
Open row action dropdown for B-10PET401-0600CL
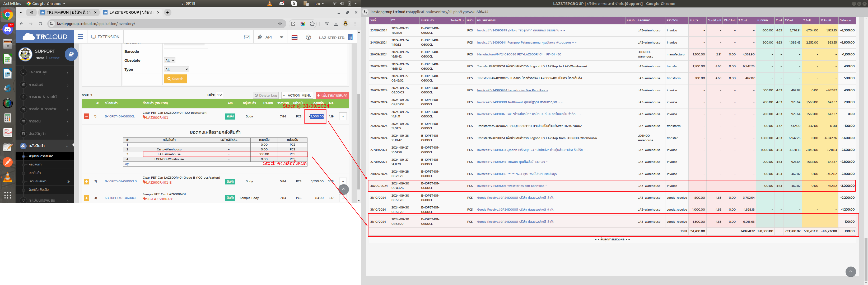[343, 116]
